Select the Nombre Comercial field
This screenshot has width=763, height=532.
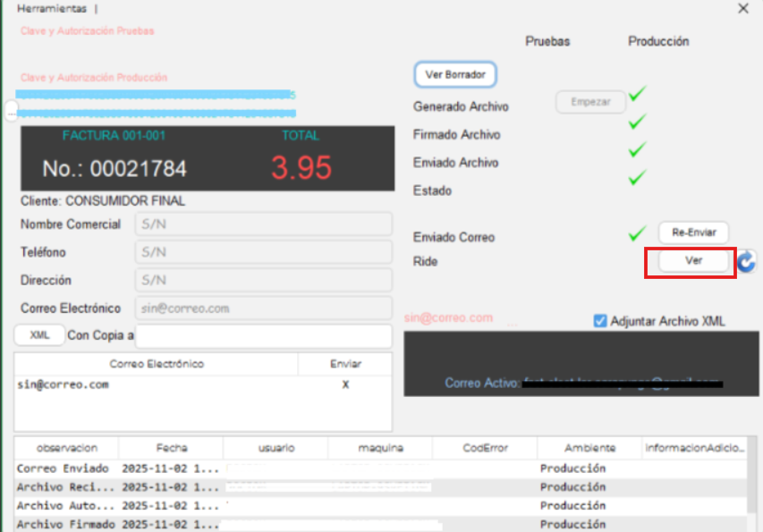(x=263, y=224)
